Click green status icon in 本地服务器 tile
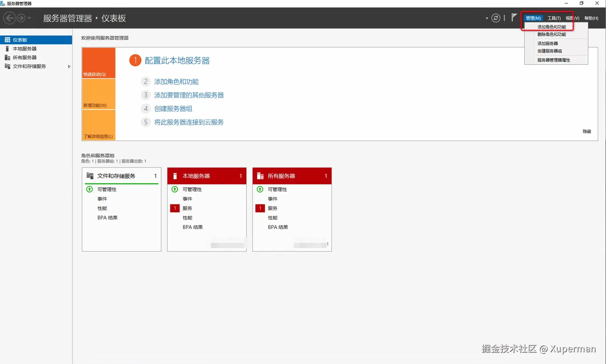 pyautogui.click(x=175, y=189)
